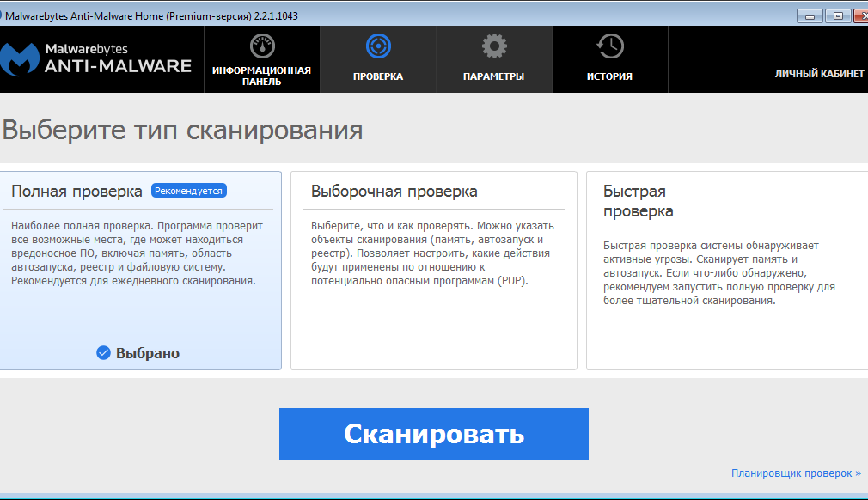The width and height of the screenshot is (868, 500).
Task: Minimize the Malwarebytes window
Action: point(810,16)
